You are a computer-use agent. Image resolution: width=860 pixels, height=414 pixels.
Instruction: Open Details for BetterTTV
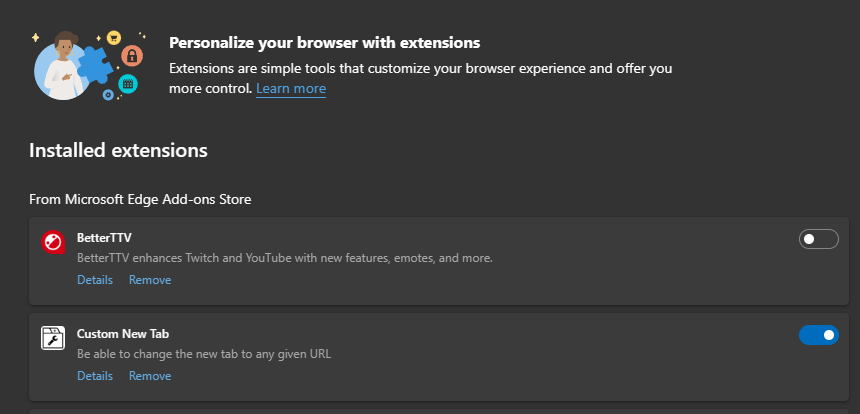95,280
